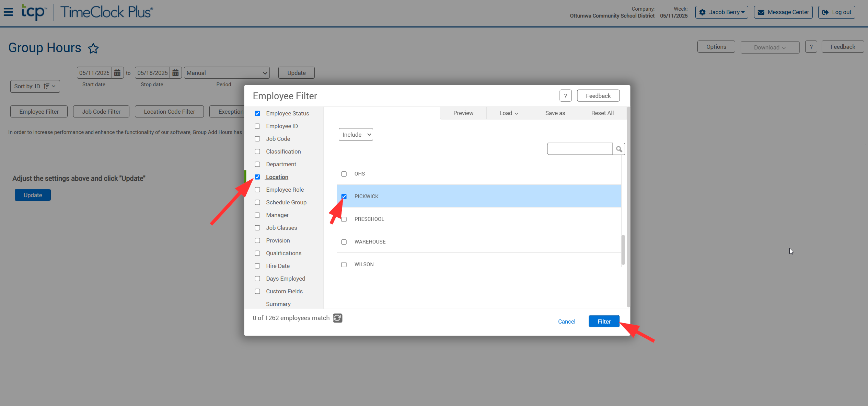Click the location search text field
The image size is (868, 406).
[579, 149]
